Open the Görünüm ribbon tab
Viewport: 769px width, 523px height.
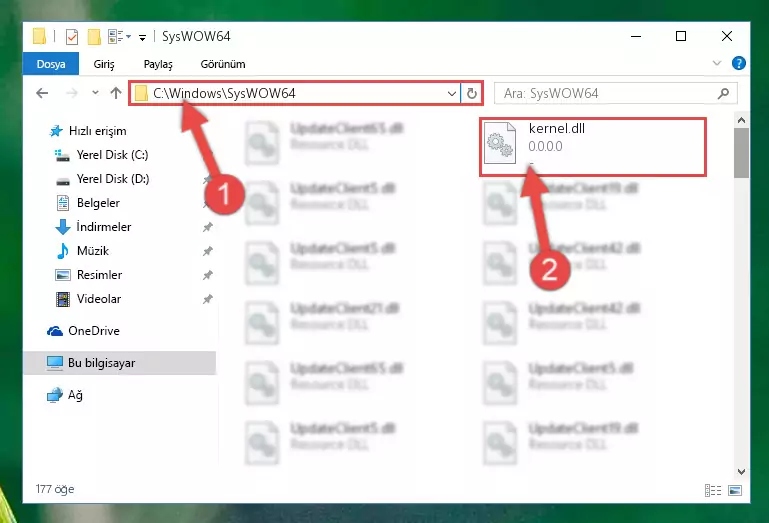coord(223,64)
